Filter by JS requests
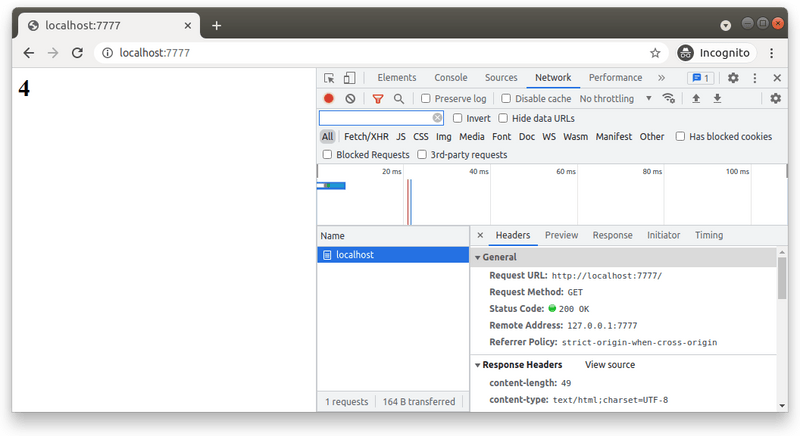 pyautogui.click(x=401, y=137)
